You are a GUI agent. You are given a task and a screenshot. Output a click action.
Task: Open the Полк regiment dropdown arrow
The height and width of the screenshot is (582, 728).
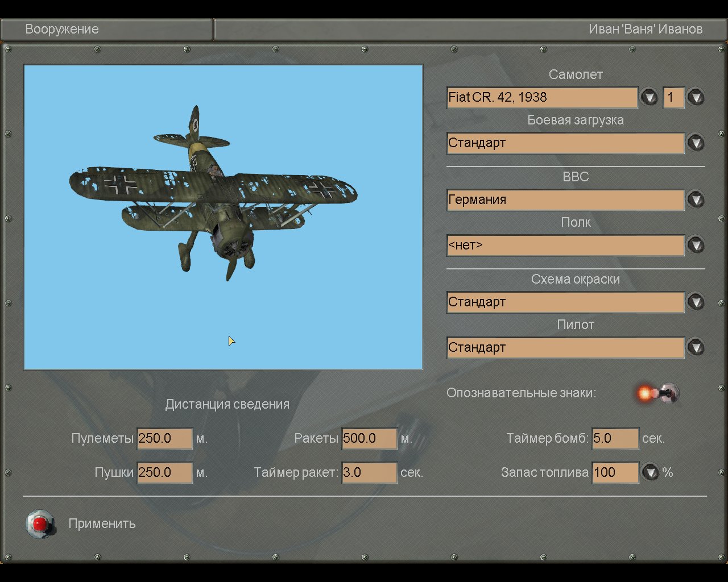[696, 245]
